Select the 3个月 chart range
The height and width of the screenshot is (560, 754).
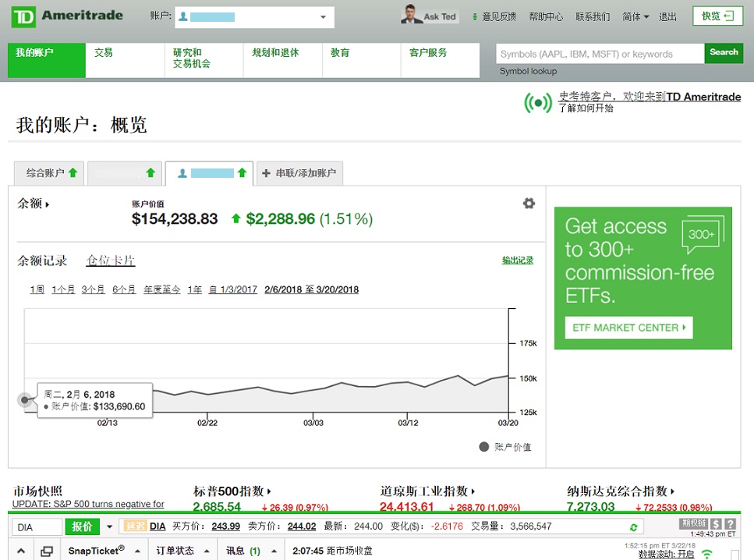[93, 289]
